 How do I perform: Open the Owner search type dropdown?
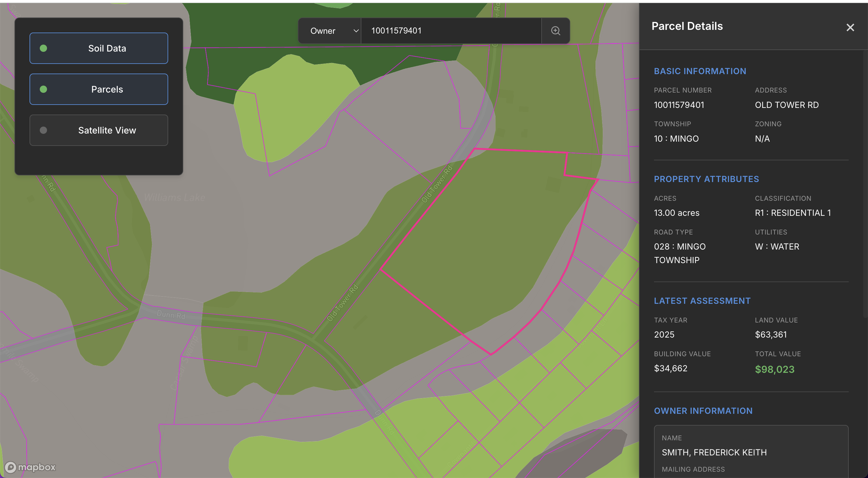click(x=329, y=31)
